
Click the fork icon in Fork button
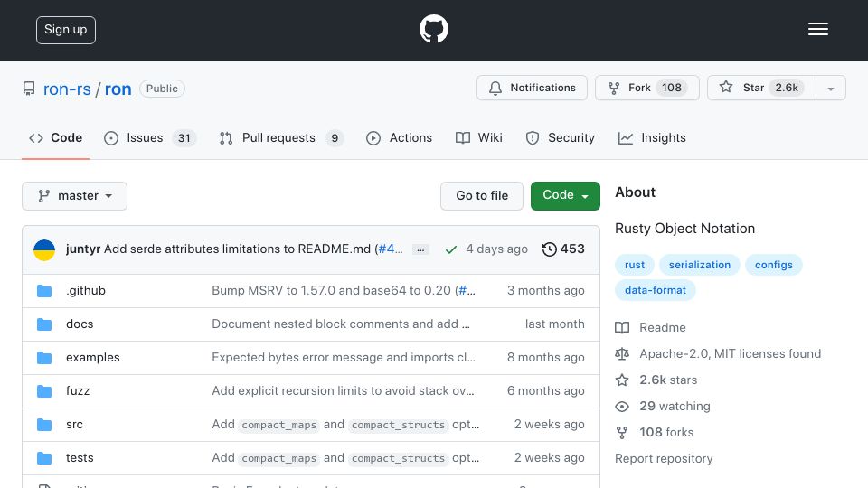click(613, 88)
